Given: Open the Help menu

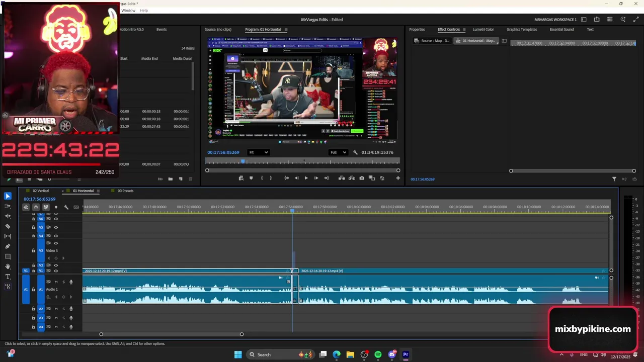Looking at the screenshot, I should click(144, 11).
